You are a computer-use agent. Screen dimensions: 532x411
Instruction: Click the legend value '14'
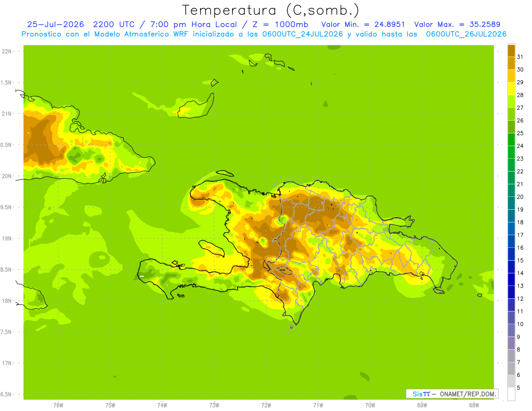click(x=520, y=273)
